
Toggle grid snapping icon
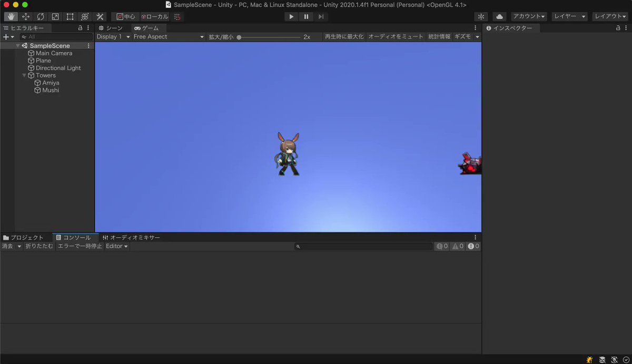[x=177, y=16]
